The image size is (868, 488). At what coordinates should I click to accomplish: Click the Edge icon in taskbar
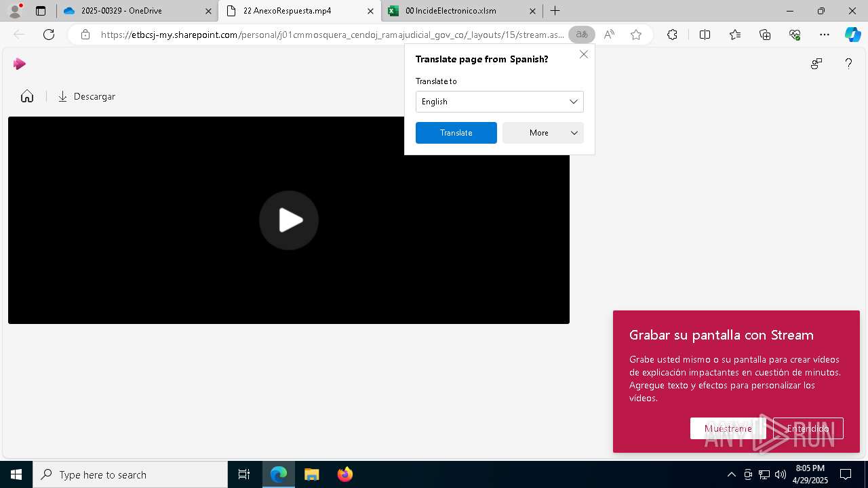tap(279, 474)
